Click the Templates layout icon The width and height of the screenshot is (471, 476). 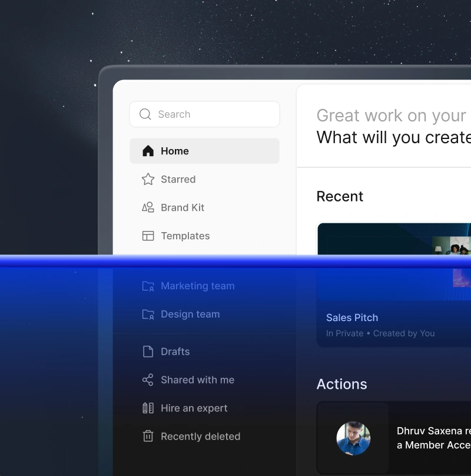[148, 236]
